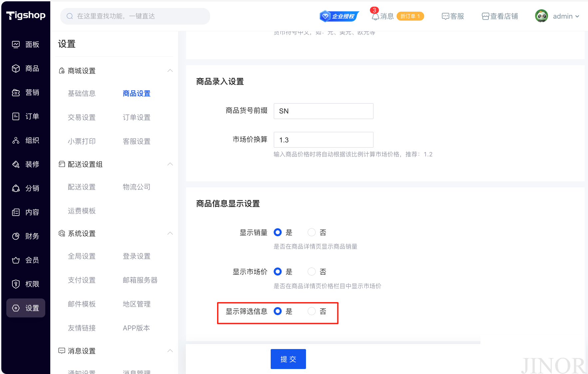The width and height of the screenshot is (588, 374).
Task: Open APP版本 page
Action: [136, 328]
